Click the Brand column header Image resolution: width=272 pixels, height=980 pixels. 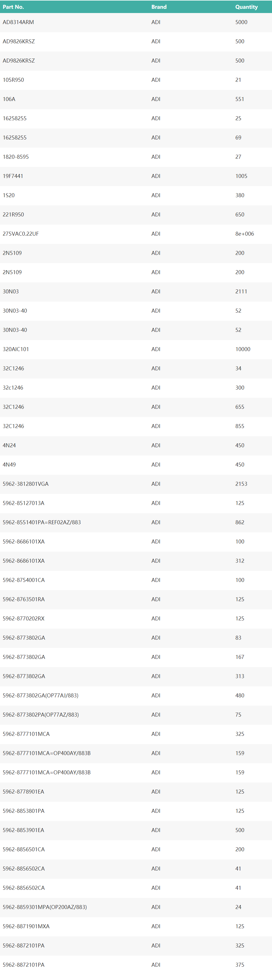(159, 7)
